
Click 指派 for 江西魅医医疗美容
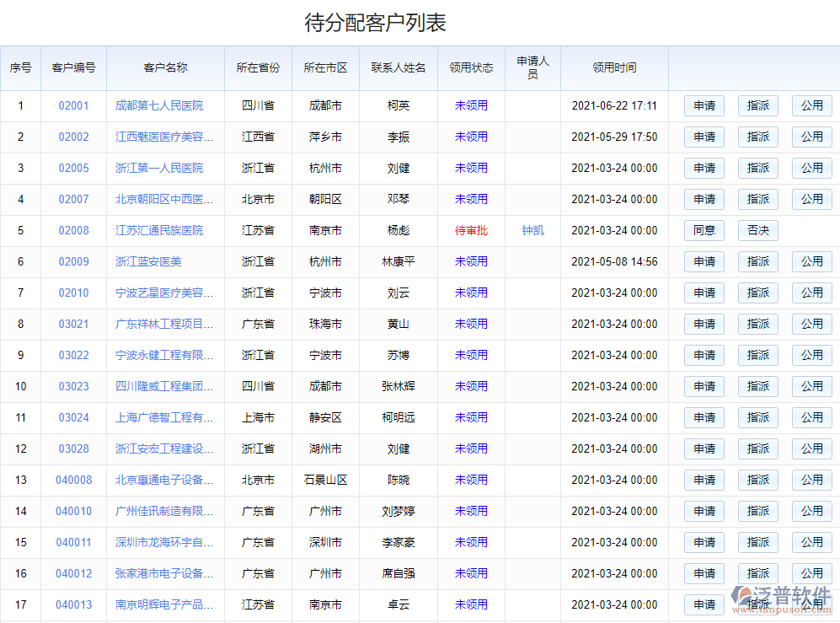[x=757, y=137]
